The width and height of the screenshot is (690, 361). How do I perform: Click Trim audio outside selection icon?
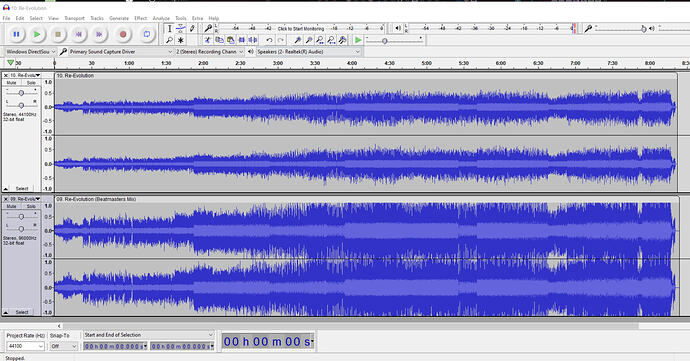(x=242, y=40)
